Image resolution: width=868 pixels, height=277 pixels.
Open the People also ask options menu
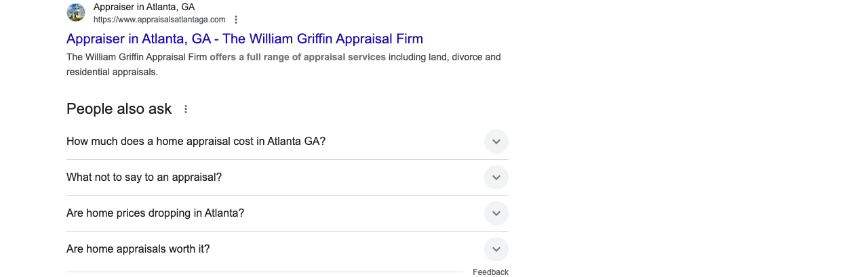186,109
